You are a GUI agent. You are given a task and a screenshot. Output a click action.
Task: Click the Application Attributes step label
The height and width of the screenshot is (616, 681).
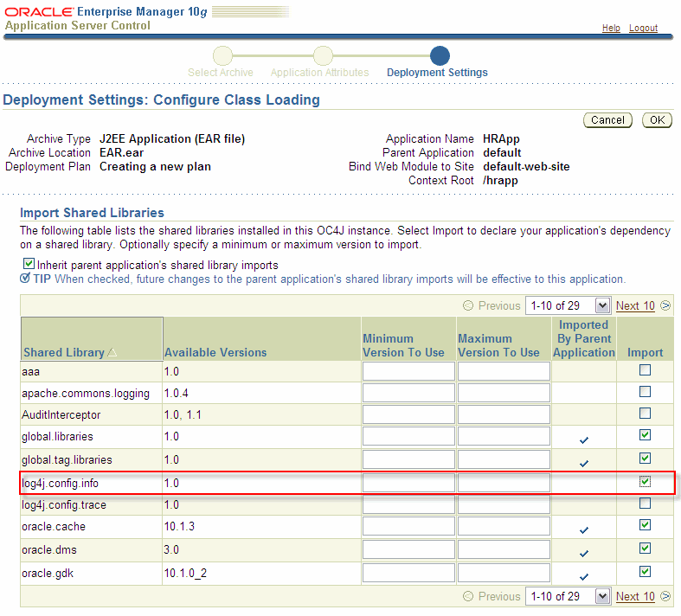click(x=319, y=73)
